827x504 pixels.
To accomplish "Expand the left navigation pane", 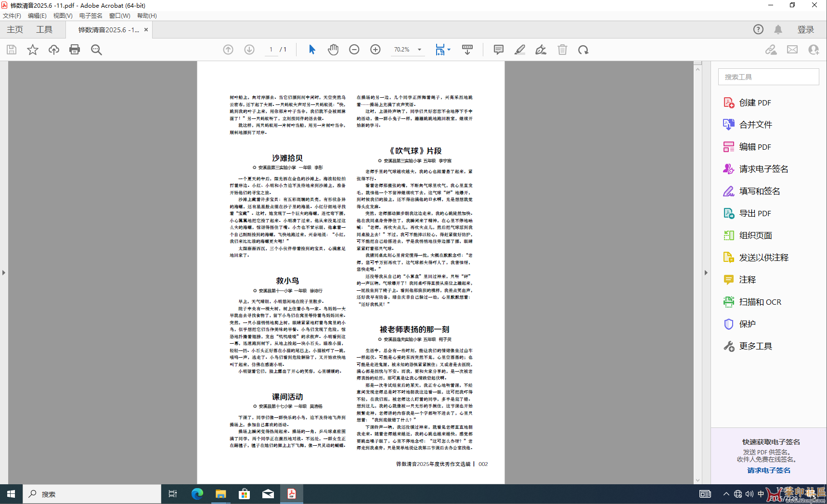I will (x=4, y=272).
